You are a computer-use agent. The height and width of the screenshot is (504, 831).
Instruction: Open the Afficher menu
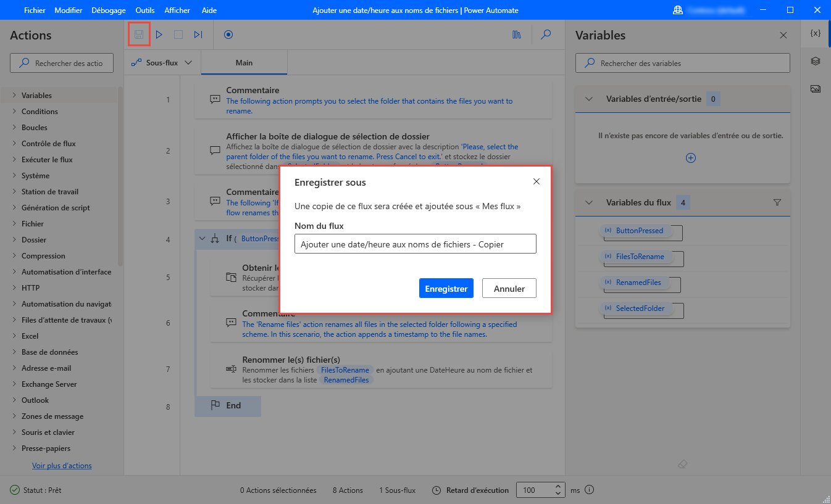(177, 10)
